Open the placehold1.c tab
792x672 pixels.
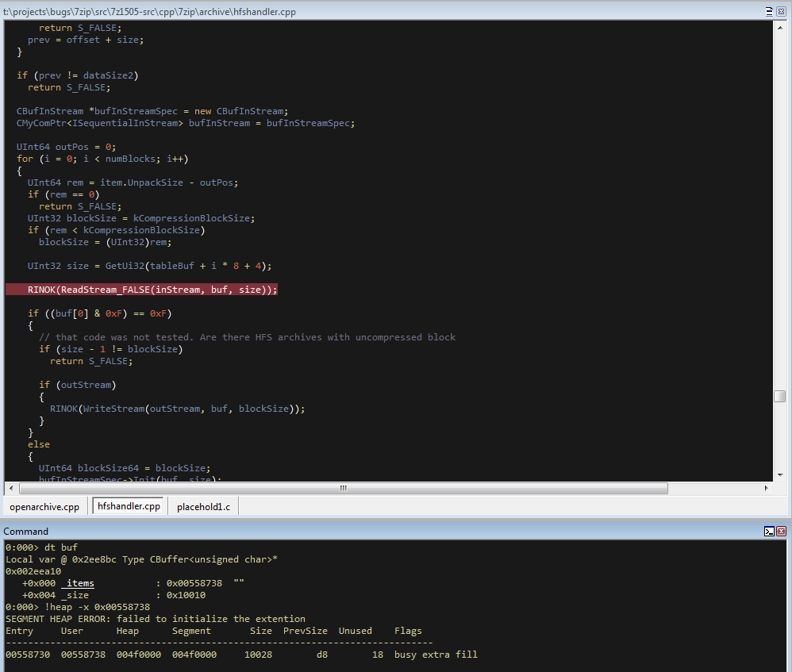pyautogui.click(x=203, y=507)
